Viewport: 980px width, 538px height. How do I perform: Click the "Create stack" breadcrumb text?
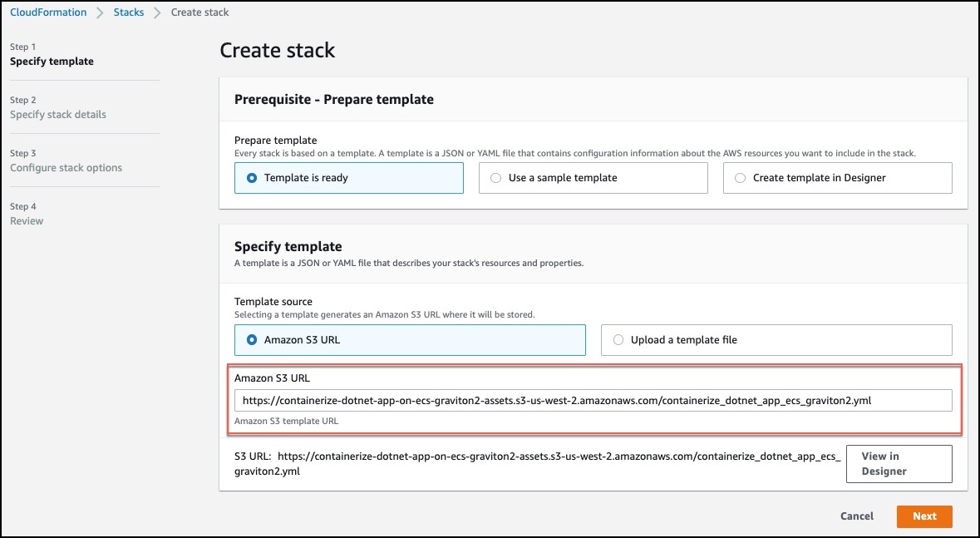point(200,12)
